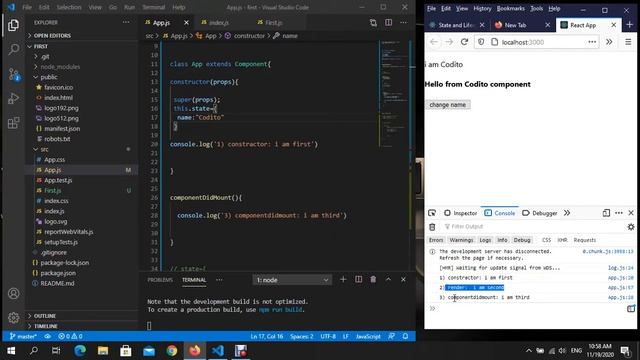
Task: Open page actions ellipsis in address bar
Action: [x=592, y=42]
